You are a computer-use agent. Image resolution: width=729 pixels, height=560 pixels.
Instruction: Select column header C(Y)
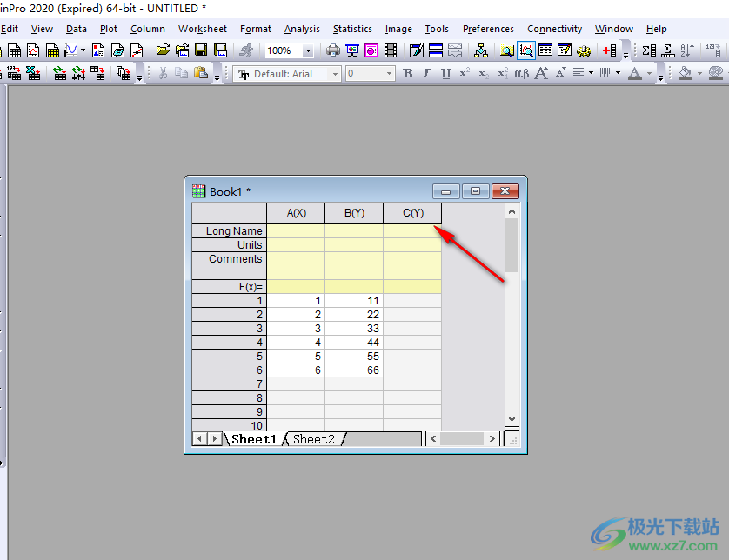click(x=413, y=213)
